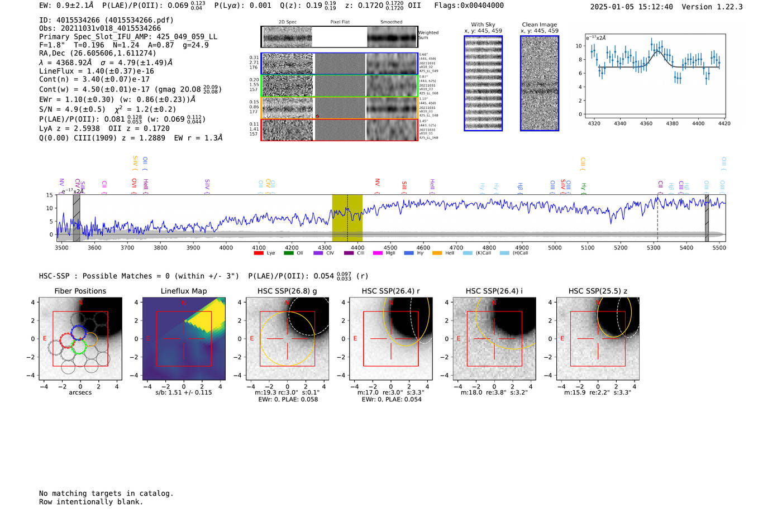Click the hatched gray band near 3550 Å
Image resolution: width=782 pixels, height=532 pixels.
77,218
